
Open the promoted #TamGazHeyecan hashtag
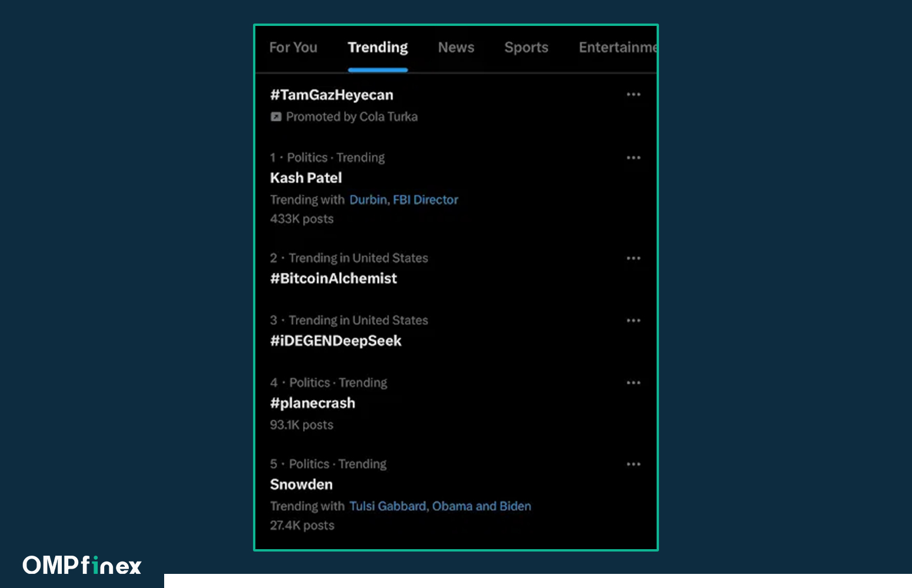pos(331,95)
